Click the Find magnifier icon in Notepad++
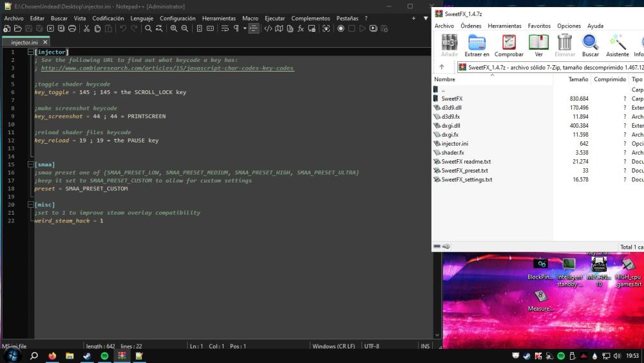644x363 pixels. coord(148,29)
